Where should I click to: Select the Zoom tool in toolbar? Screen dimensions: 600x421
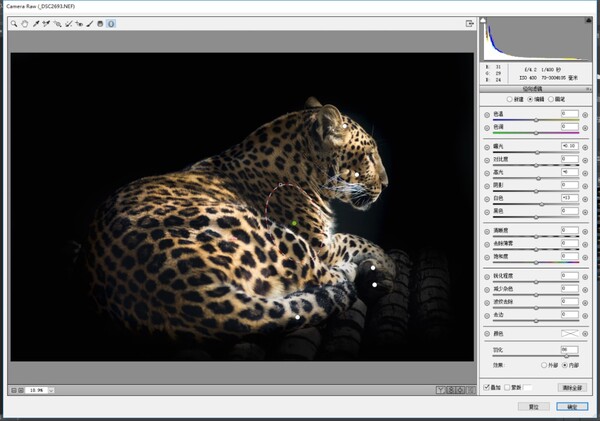14,24
